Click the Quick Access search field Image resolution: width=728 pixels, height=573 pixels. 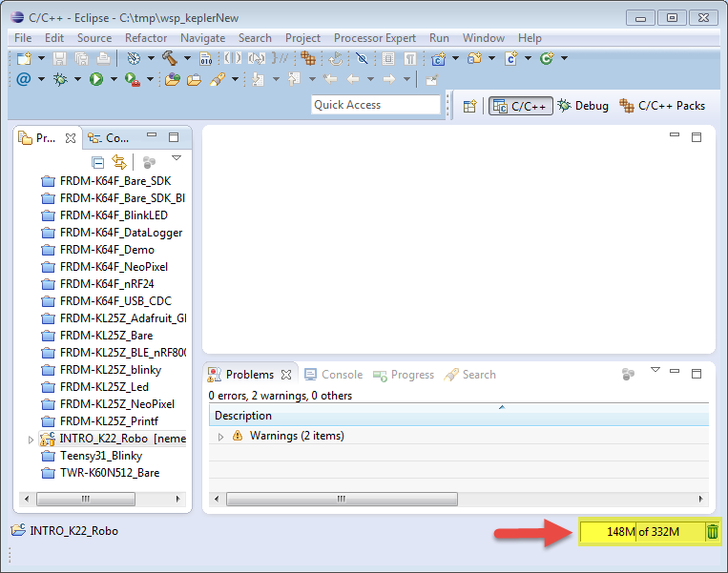[375, 105]
